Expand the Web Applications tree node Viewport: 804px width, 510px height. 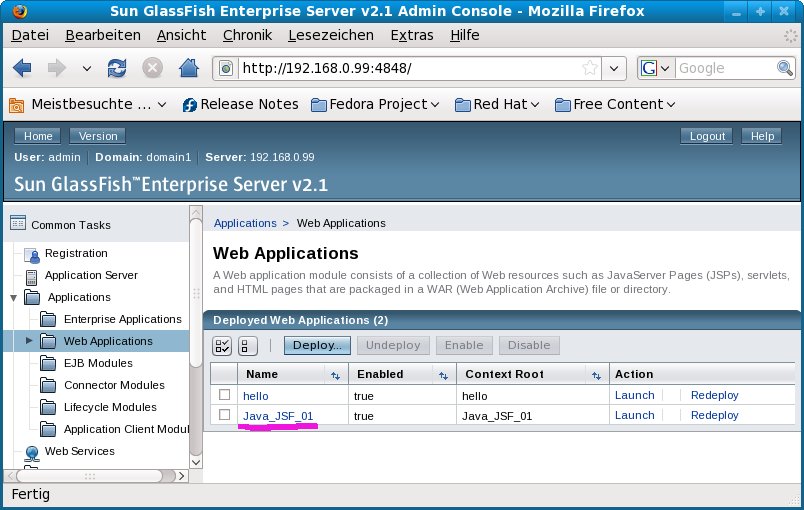(x=29, y=341)
